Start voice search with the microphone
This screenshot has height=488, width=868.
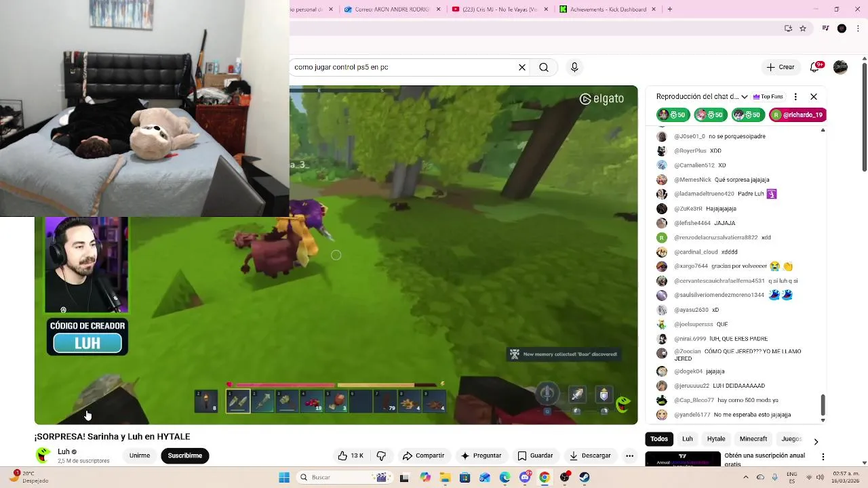(x=574, y=67)
